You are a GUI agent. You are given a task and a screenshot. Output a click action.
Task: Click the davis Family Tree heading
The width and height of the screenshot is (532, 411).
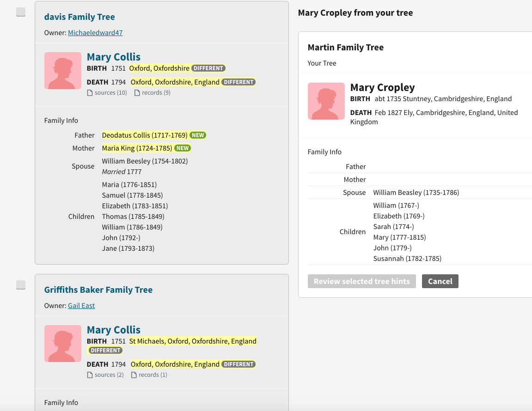point(79,17)
